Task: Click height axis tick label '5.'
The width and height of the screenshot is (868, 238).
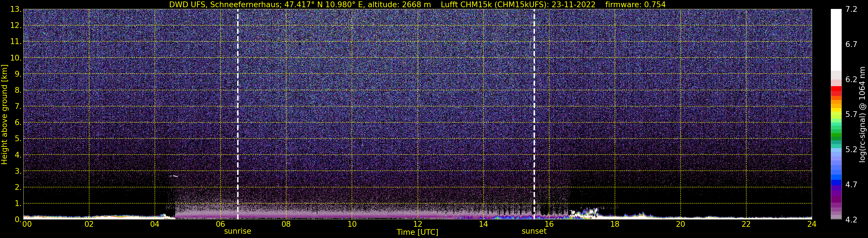Action: [x=18, y=139]
